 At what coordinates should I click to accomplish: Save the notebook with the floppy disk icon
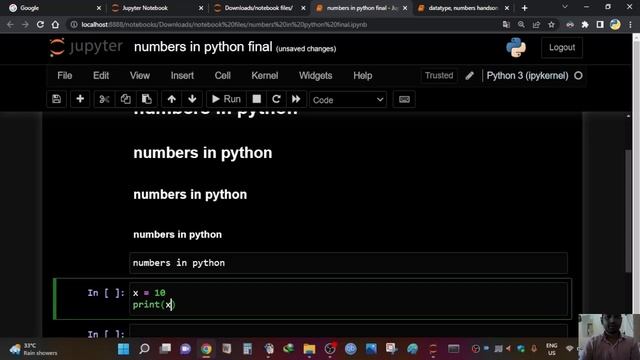(56, 99)
